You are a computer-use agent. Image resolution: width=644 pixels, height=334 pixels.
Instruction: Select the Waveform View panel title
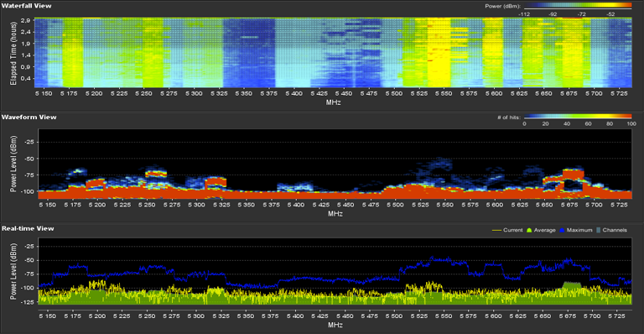[x=29, y=117]
